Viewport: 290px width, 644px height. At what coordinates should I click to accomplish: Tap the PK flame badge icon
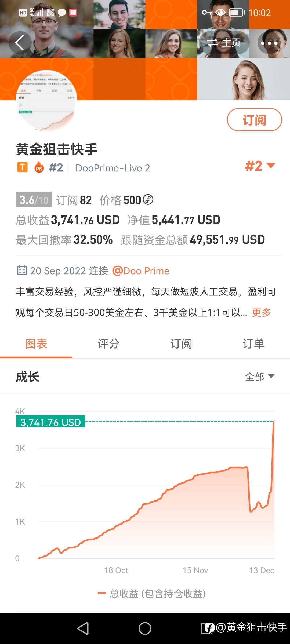39,167
